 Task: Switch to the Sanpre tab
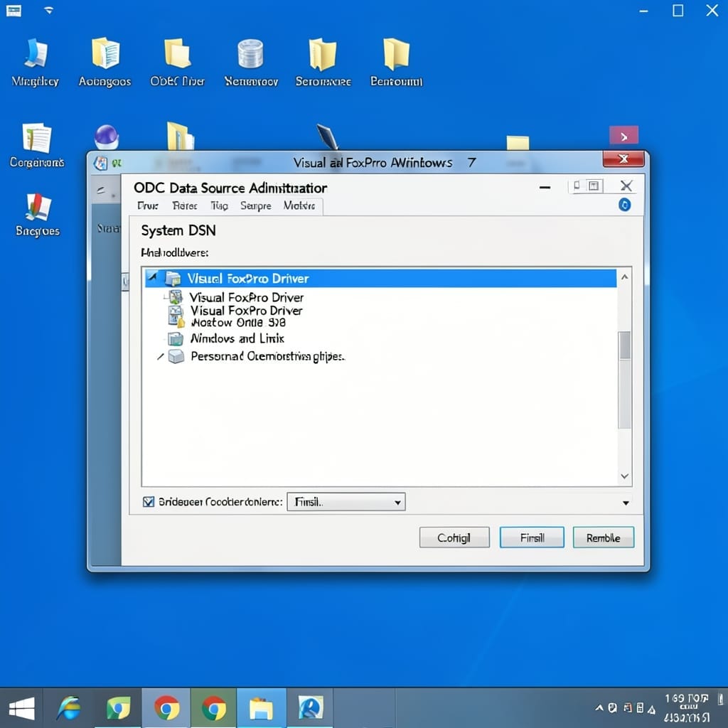(x=256, y=205)
